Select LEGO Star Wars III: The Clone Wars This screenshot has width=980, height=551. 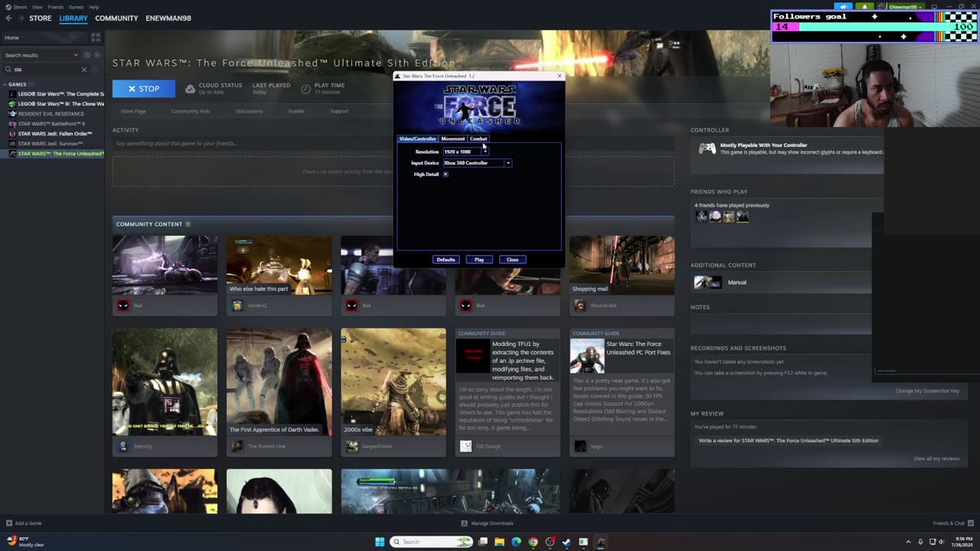57,104
